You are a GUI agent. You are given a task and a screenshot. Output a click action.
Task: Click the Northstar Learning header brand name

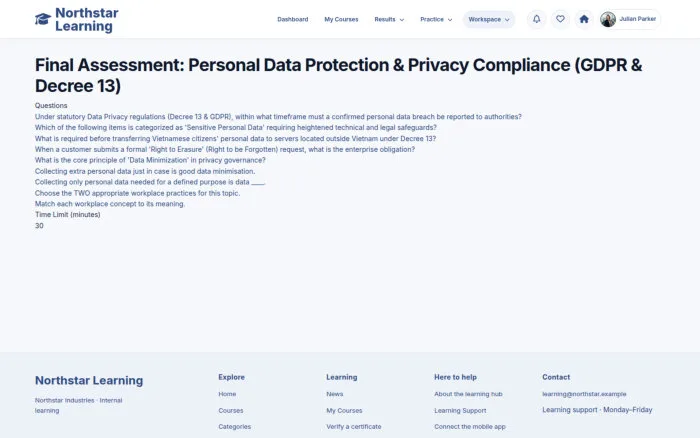click(x=87, y=19)
